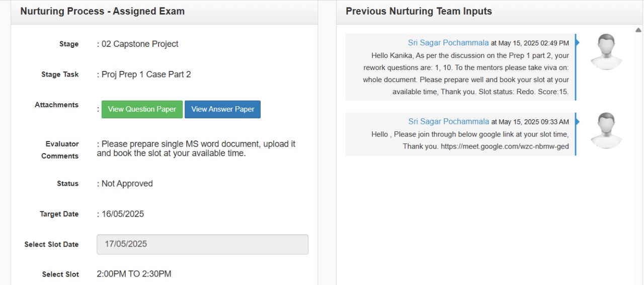Screen dimensions: 644x285
Task: Click the blue pointer arrow on the 02:49 PM message
Action: point(578,43)
